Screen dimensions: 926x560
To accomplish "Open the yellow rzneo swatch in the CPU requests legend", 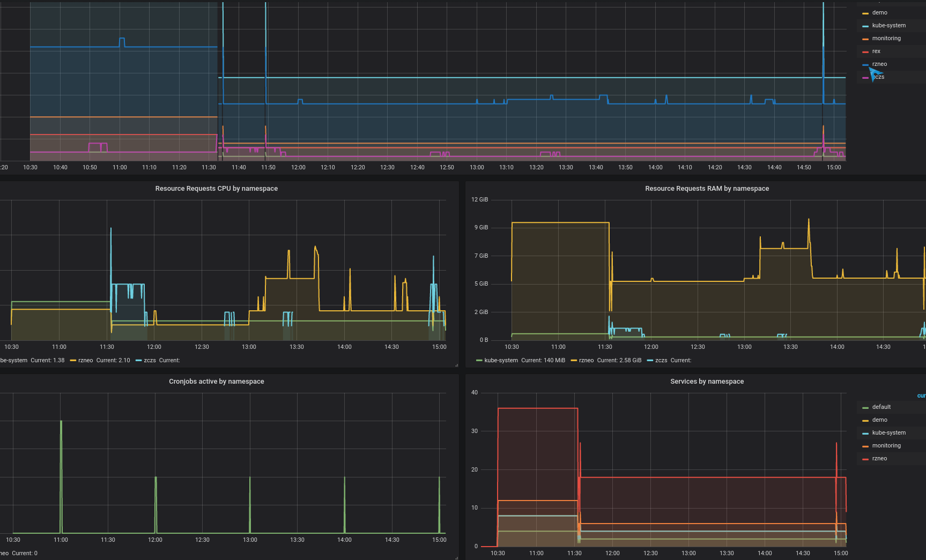I will tap(73, 361).
